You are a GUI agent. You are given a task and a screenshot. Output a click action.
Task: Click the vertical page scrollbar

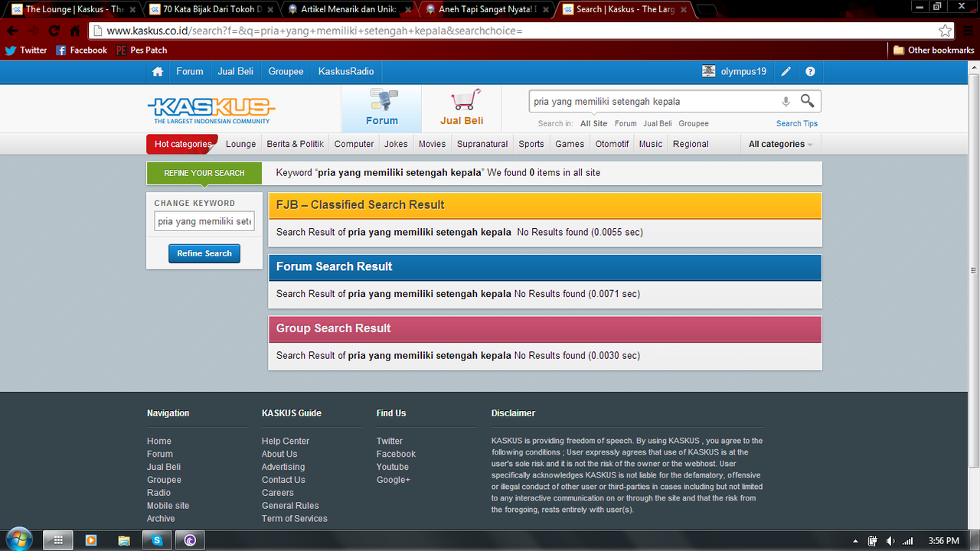tap(974, 269)
